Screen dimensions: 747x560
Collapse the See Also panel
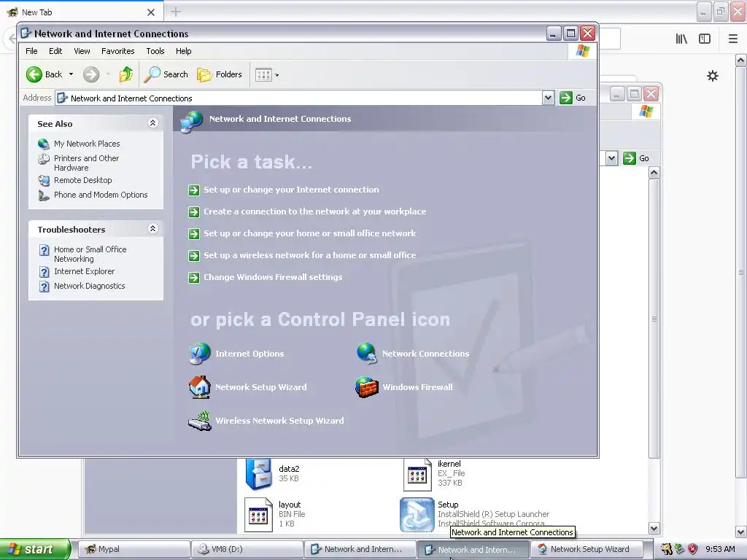coord(152,123)
